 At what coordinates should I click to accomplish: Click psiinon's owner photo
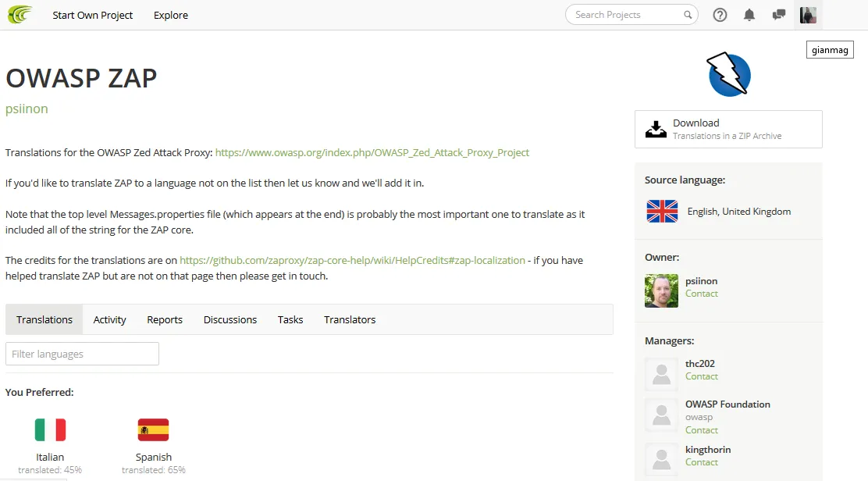[661, 290]
